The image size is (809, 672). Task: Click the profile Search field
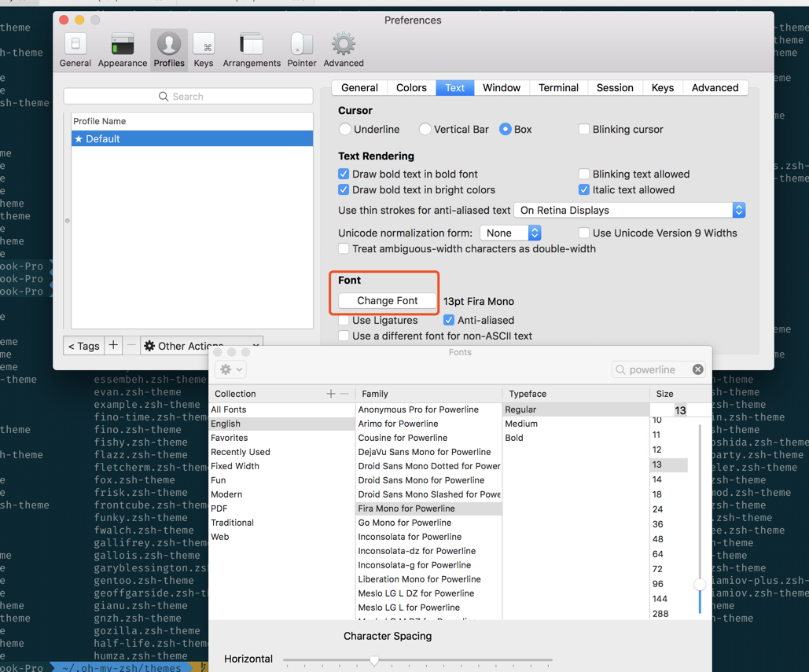(188, 97)
